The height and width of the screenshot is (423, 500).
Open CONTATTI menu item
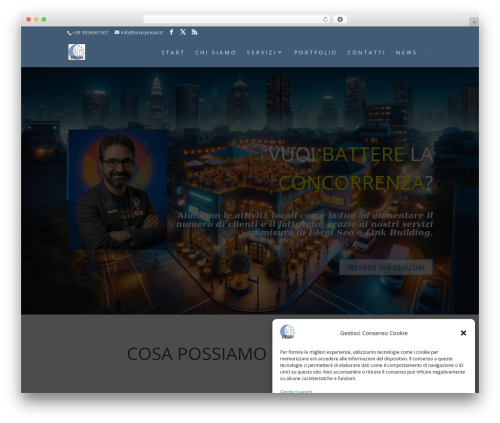[x=366, y=52]
